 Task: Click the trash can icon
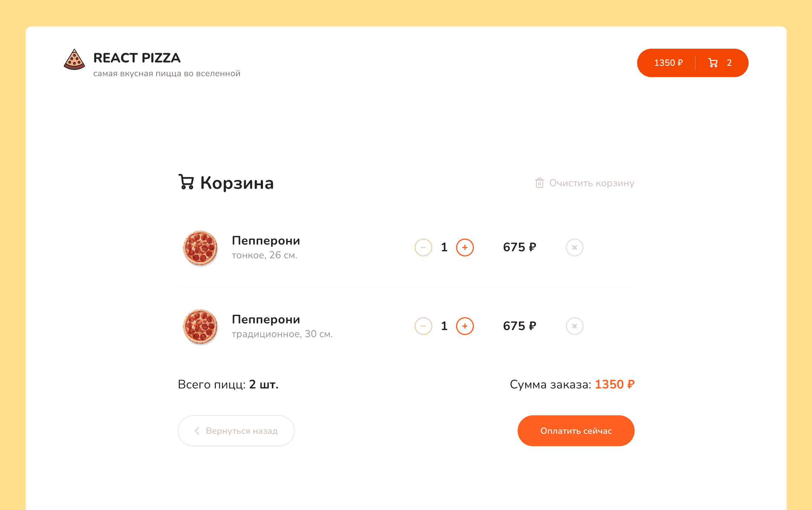pyautogui.click(x=539, y=183)
